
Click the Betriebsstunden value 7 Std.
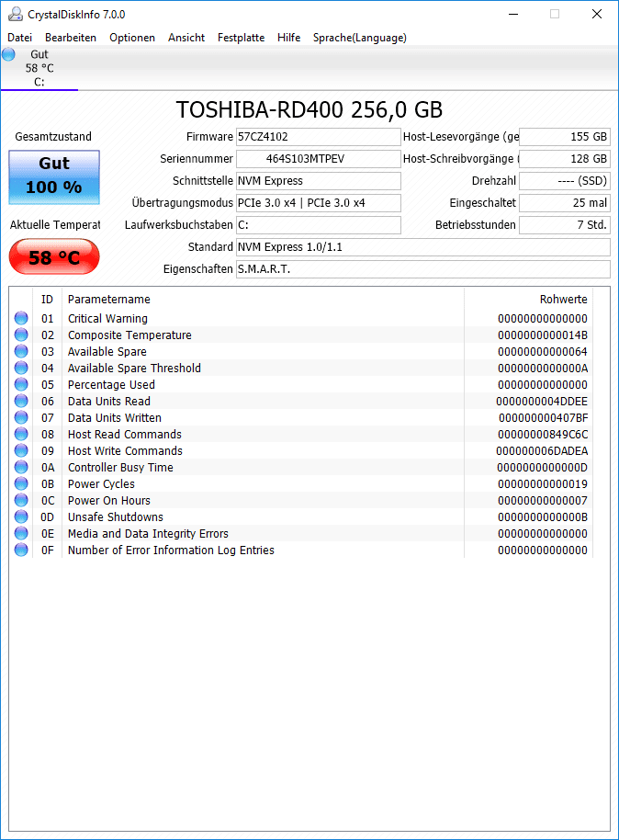[x=565, y=224]
